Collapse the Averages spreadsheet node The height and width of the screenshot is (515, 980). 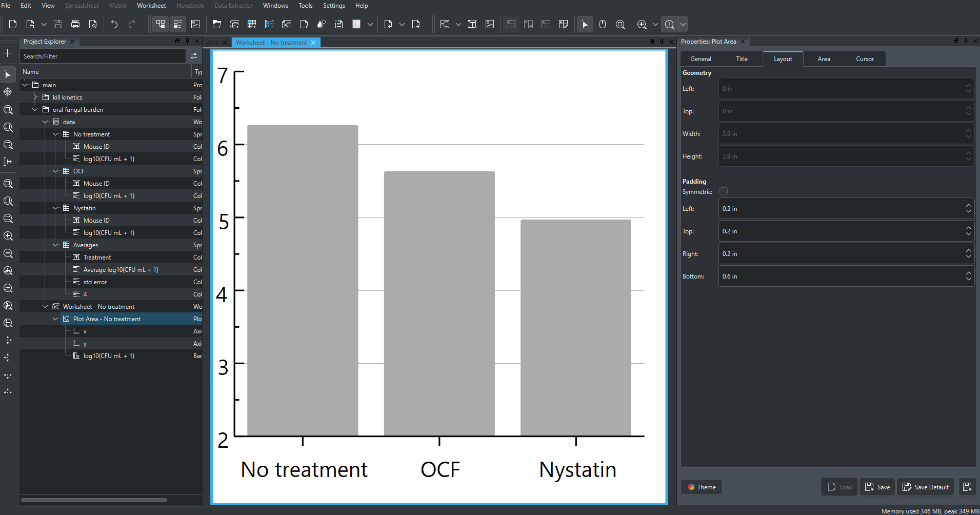click(55, 245)
